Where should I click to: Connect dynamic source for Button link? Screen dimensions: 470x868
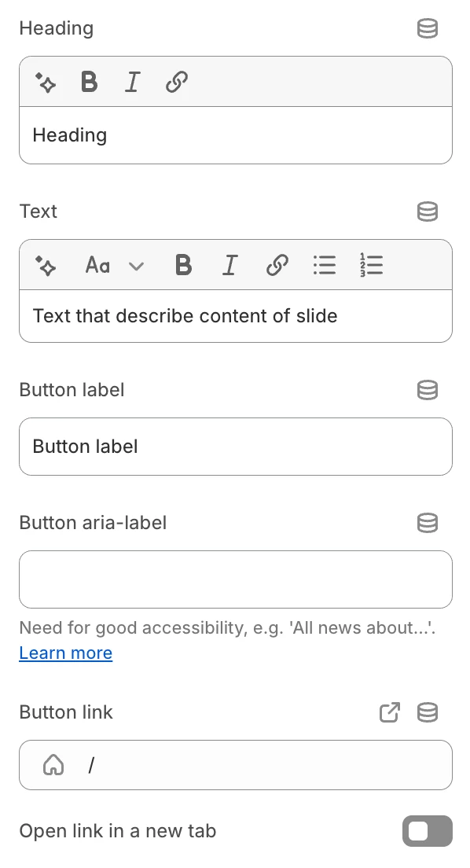(x=427, y=712)
